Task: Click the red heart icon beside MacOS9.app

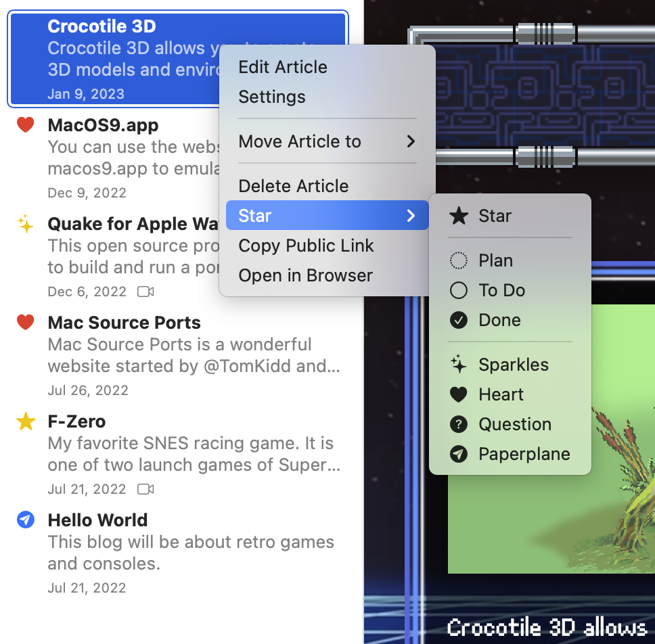Action: pyautogui.click(x=25, y=125)
